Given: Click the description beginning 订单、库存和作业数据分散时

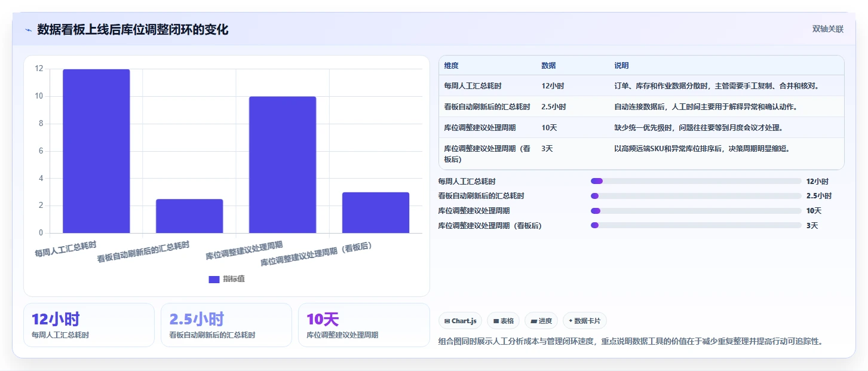Looking at the screenshot, I should 716,86.
